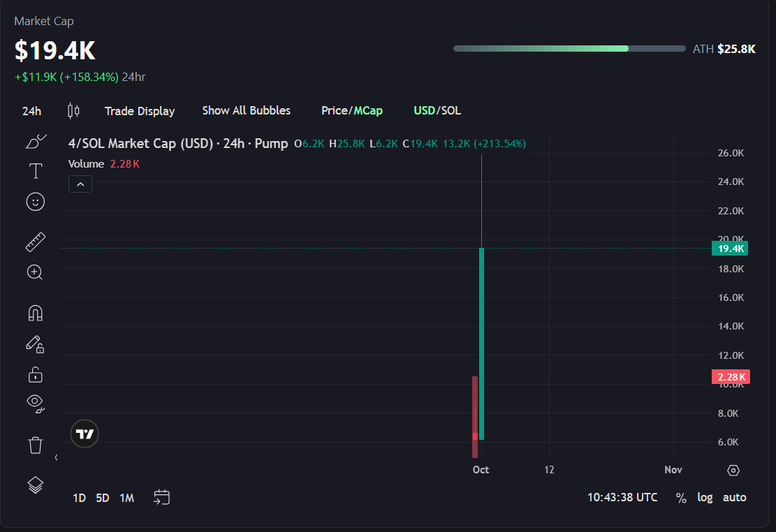The image size is (776, 532).
Task: Open the candlestick chart style menu
Action: click(x=73, y=110)
